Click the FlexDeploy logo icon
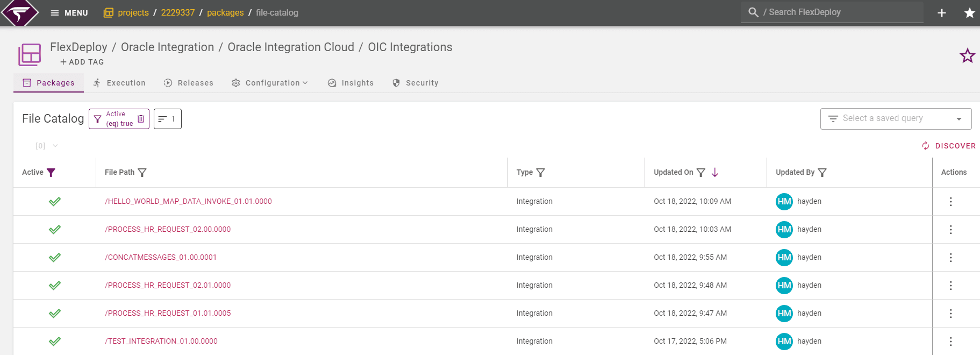This screenshot has height=355, width=980. 20,12
